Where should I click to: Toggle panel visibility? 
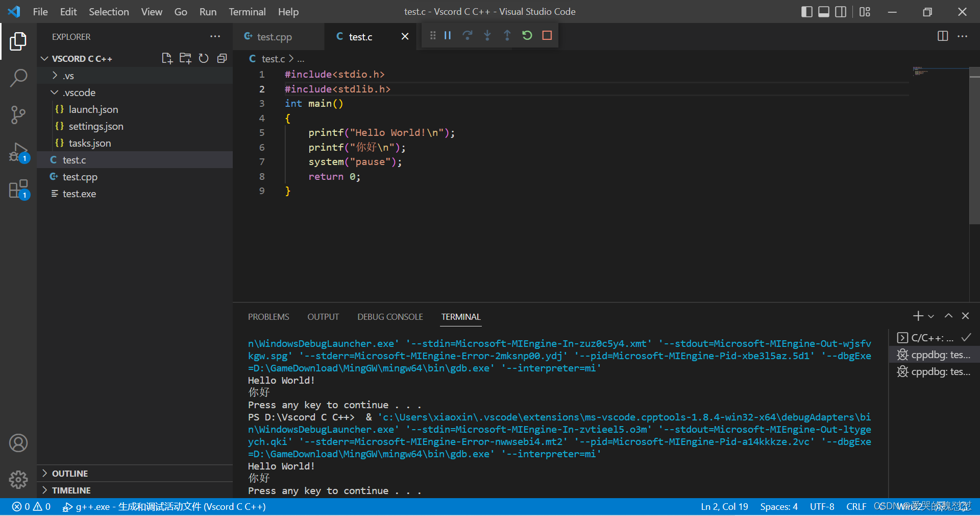(x=823, y=11)
